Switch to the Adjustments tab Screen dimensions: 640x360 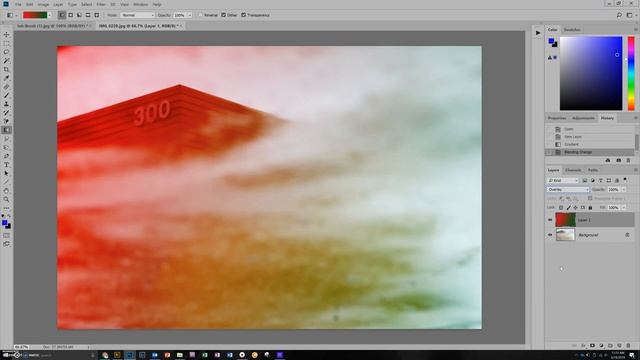click(x=583, y=118)
